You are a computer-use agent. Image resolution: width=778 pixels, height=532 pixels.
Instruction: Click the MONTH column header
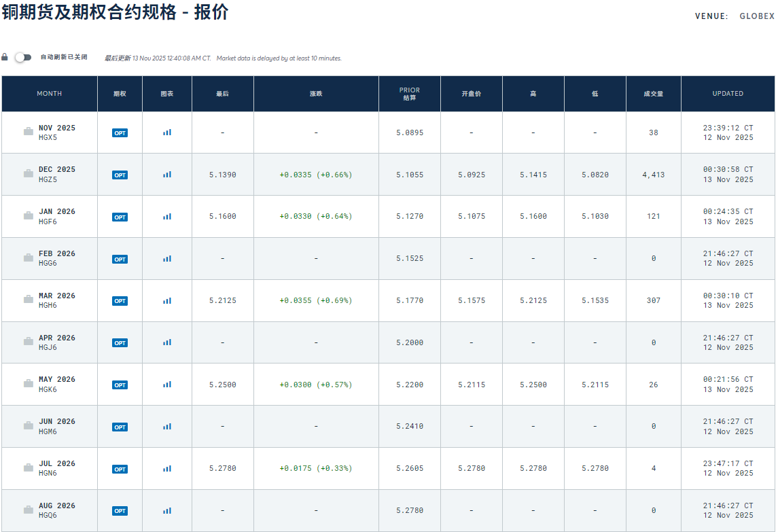[49, 94]
